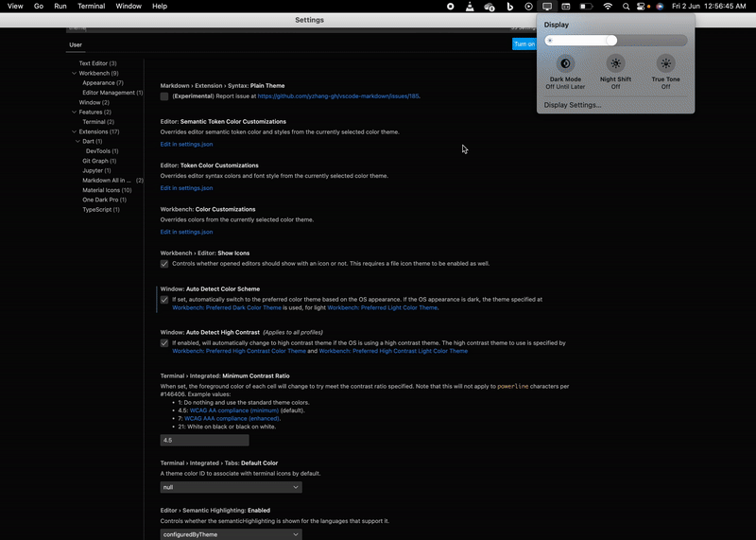
Task: Select One Dark Pro (1) in settings tree
Action: tap(104, 200)
